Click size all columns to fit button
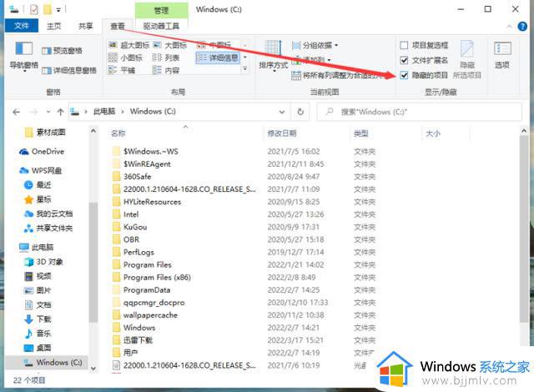 pos(335,75)
